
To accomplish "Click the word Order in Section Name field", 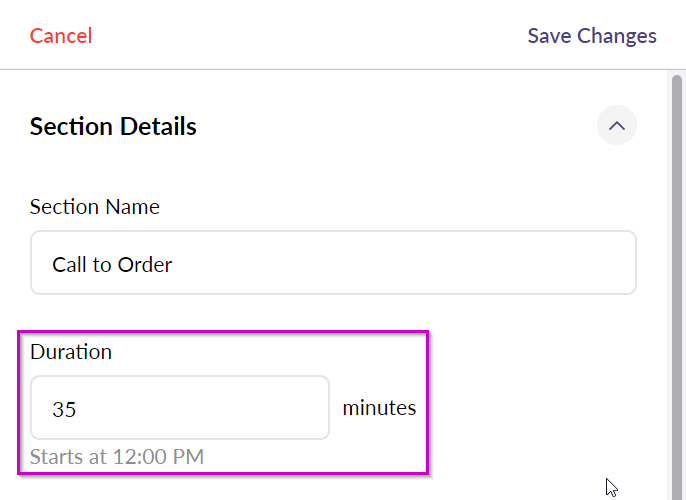I will point(145,265).
